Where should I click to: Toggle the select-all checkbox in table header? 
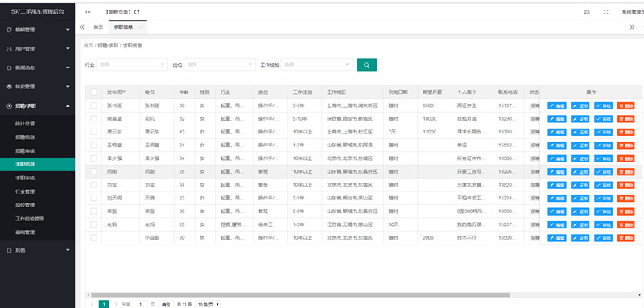[93, 92]
